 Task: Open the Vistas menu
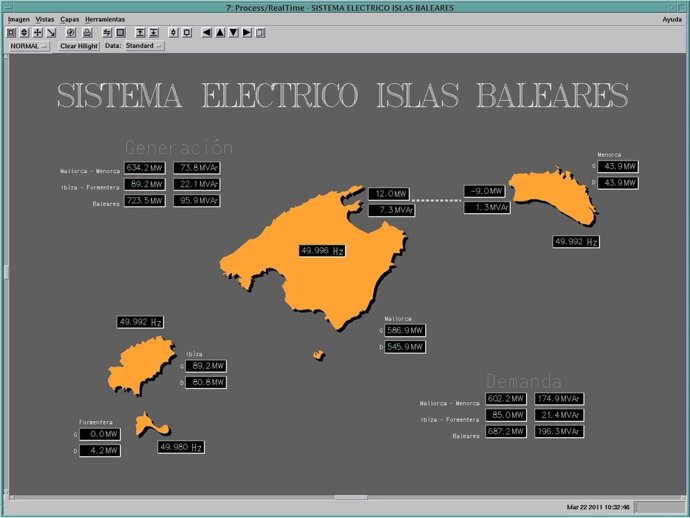point(45,19)
